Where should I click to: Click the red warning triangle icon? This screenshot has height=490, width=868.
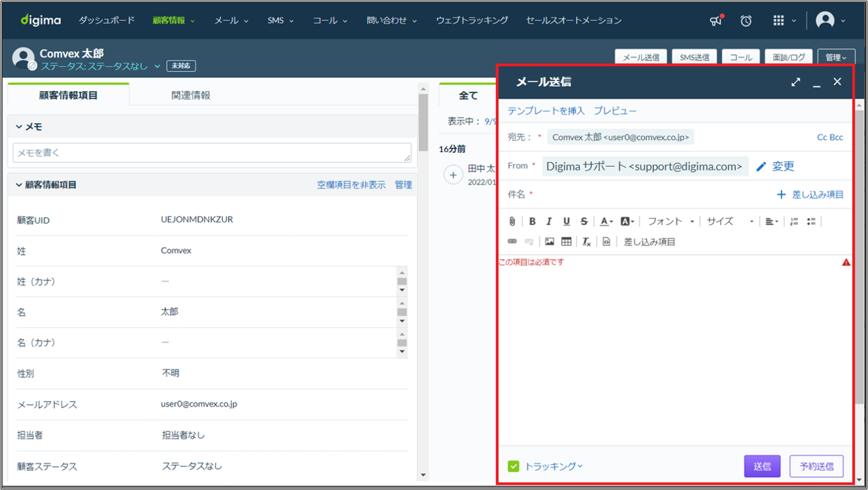point(846,262)
